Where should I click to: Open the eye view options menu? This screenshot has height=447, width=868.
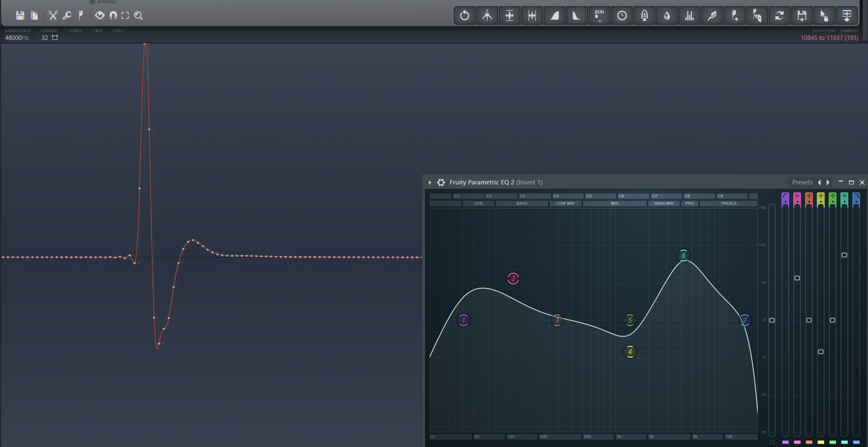click(100, 16)
